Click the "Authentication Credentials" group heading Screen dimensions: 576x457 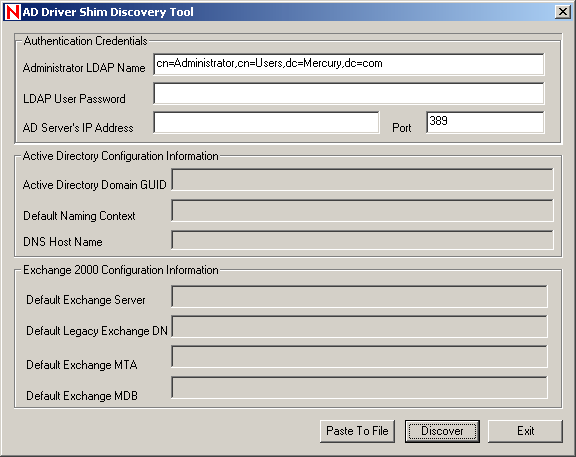pyautogui.click(x=85, y=41)
